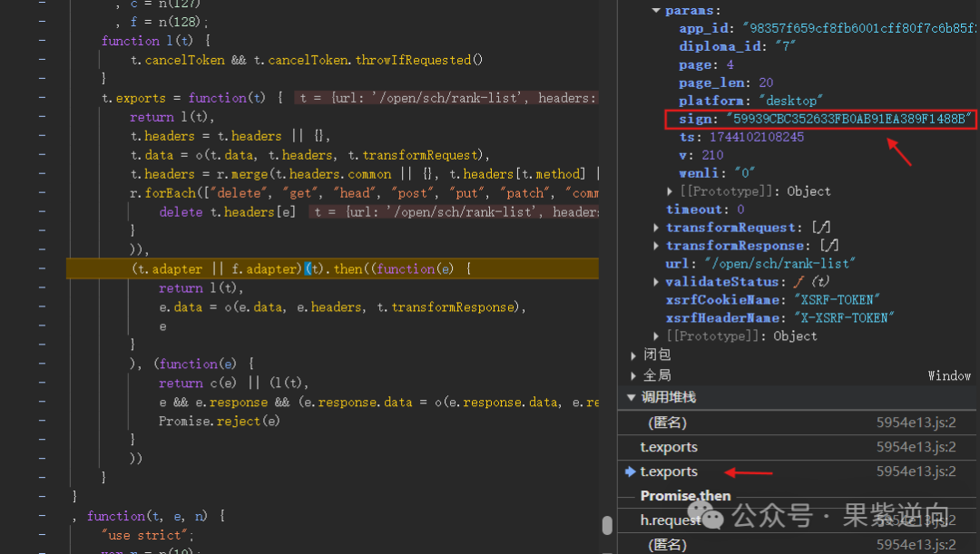Collapse the params object tree node

[656, 10]
